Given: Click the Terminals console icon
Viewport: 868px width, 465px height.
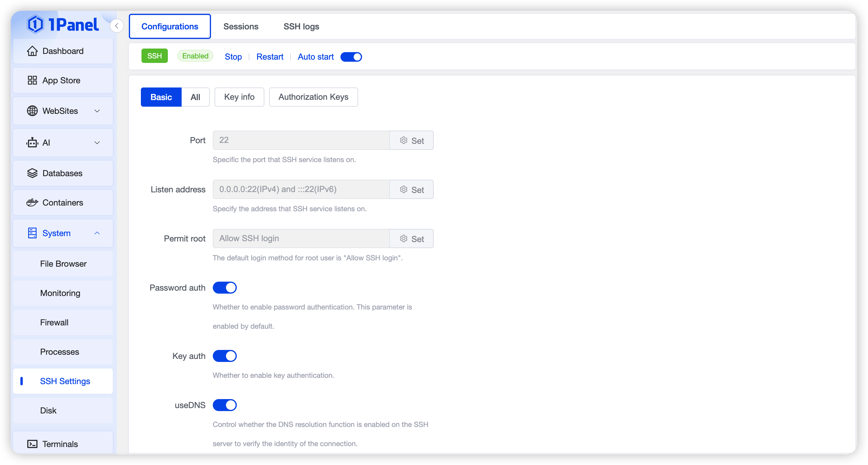Looking at the screenshot, I should tap(32, 444).
